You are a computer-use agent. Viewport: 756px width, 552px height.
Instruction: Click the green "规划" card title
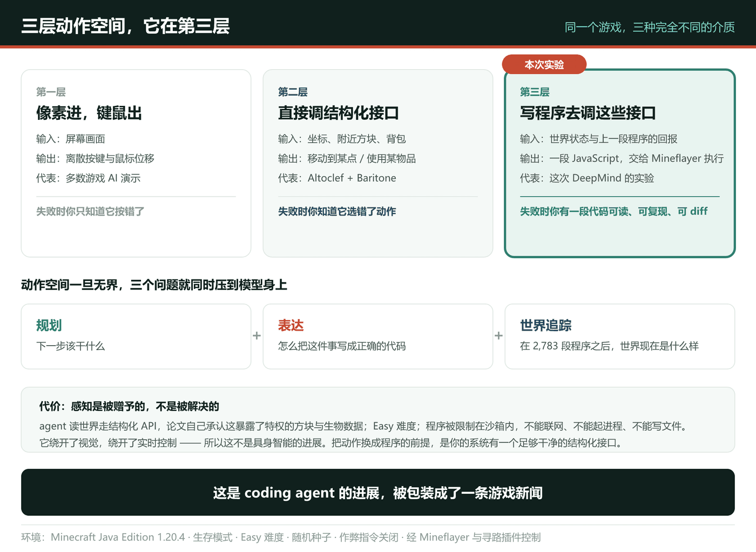coord(49,326)
